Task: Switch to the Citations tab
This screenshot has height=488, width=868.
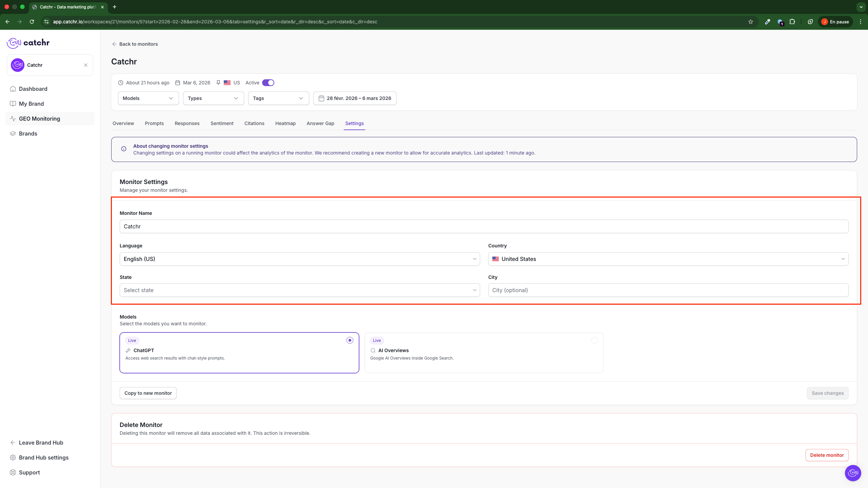Action: [x=254, y=123]
